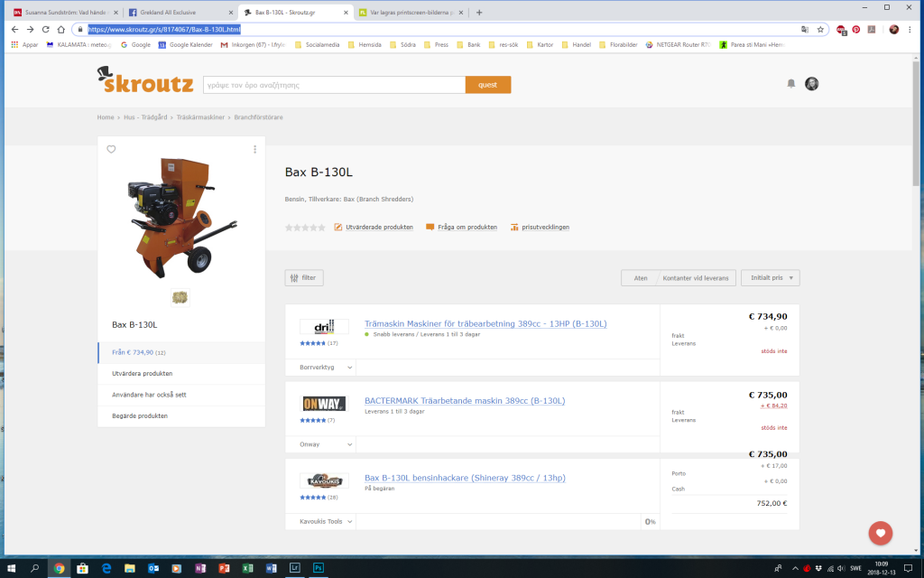This screenshot has height=578, width=924.
Task: Open Lightroom from the taskbar
Action: [x=295, y=568]
